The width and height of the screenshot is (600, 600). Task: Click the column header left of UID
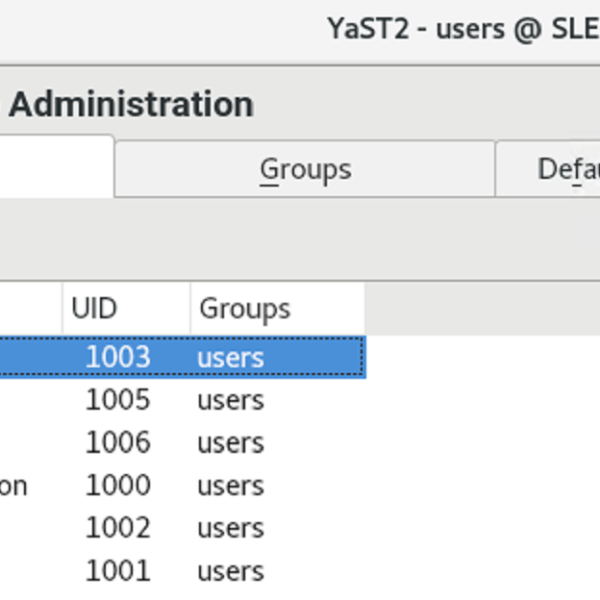tap(30, 309)
